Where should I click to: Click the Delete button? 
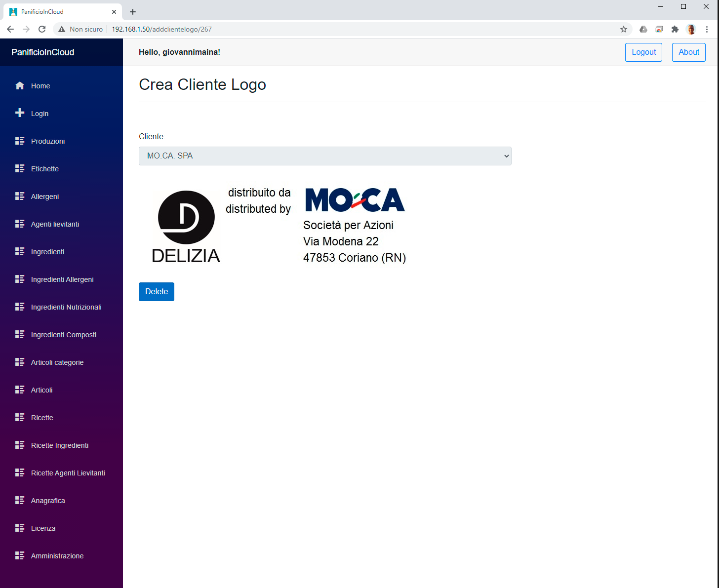pyautogui.click(x=157, y=292)
